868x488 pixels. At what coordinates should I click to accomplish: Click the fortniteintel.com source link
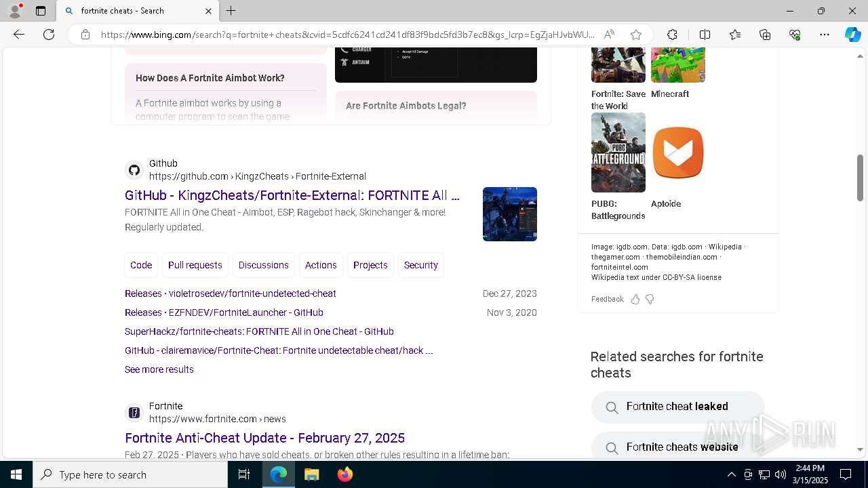(620, 267)
